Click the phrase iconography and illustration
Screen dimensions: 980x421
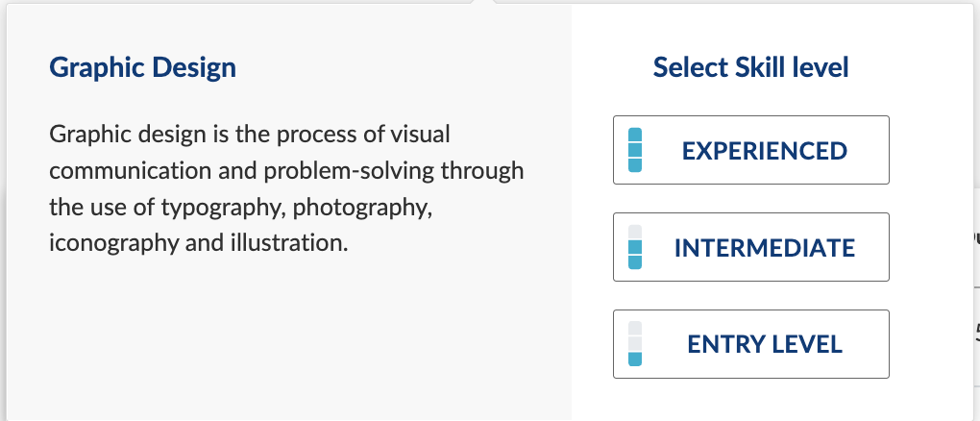pyautogui.click(x=199, y=243)
